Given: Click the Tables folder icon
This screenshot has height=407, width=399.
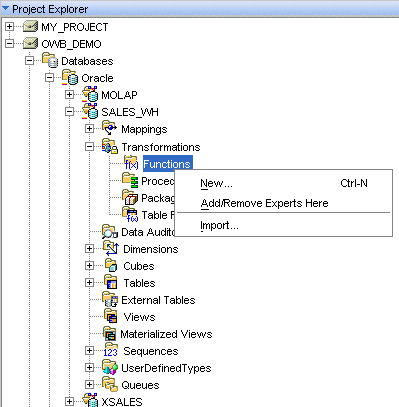Looking at the screenshot, I should (111, 282).
